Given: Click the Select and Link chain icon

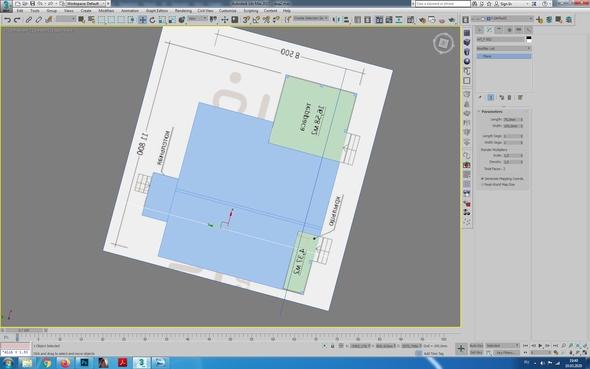Looking at the screenshot, I should pyautogui.click(x=29, y=20).
